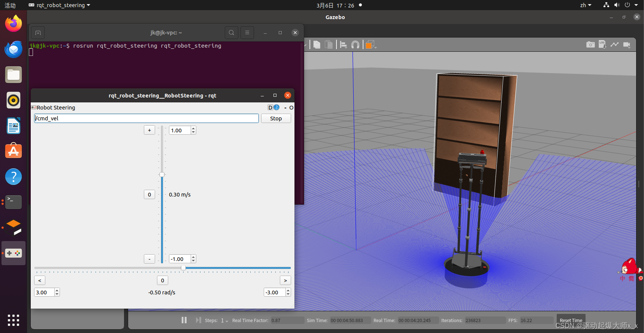Click the Paste icon in Gazebo toolbar
Viewport: 644px width, 333px height.
point(329,45)
